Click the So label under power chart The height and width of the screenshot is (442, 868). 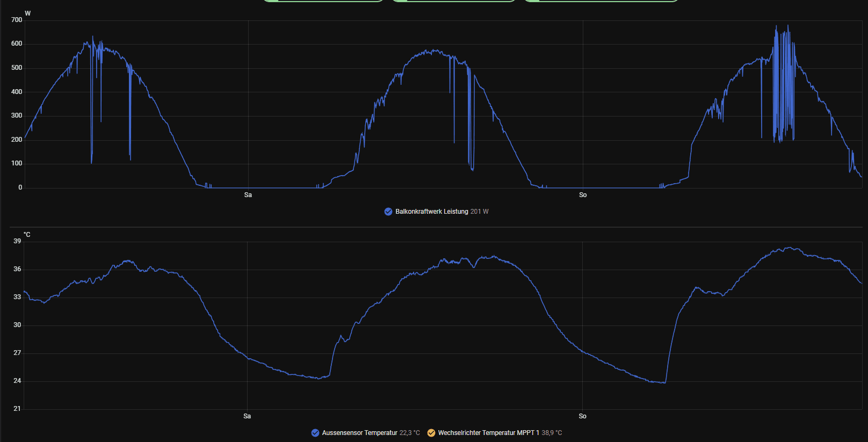click(583, 195)
